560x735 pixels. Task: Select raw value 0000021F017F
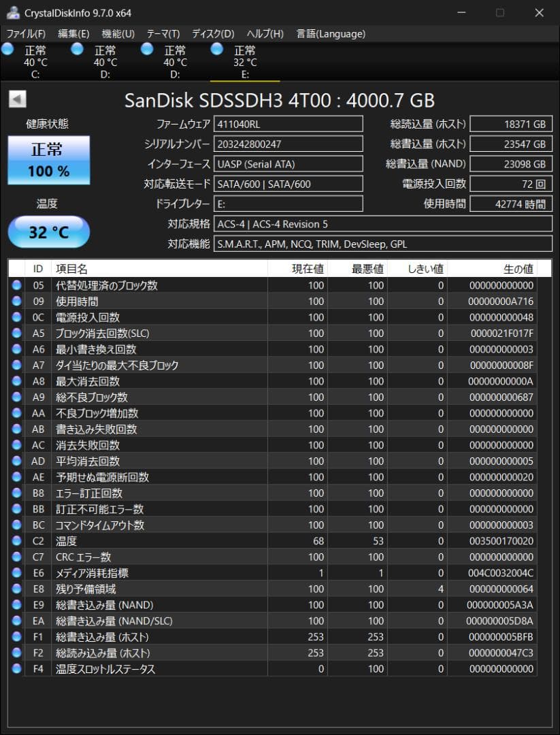pos(502,333)
